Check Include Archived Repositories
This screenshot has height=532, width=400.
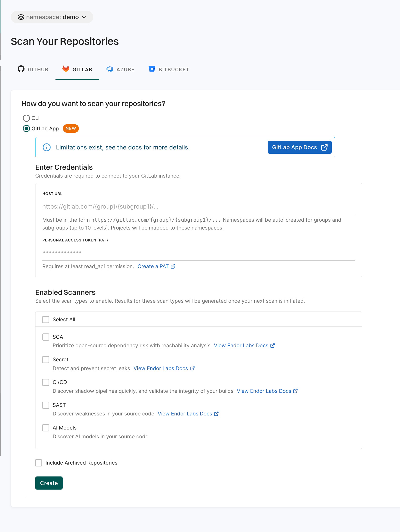click(39, 463)
